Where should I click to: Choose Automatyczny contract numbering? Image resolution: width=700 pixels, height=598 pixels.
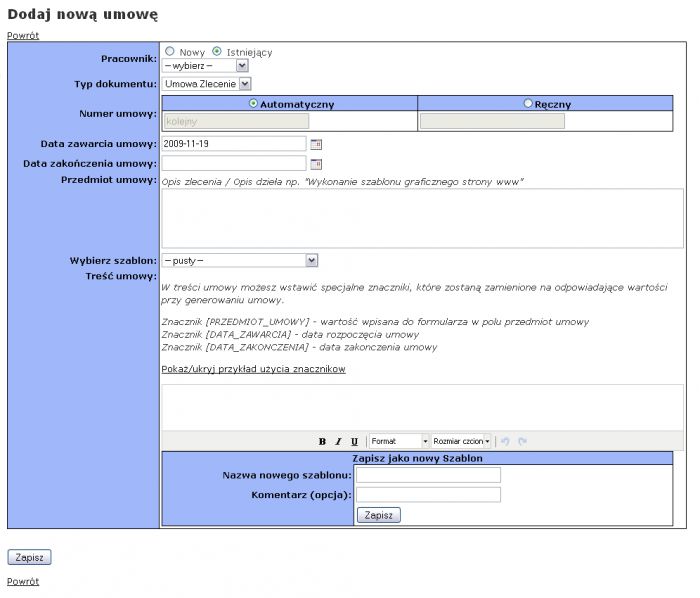253,104
